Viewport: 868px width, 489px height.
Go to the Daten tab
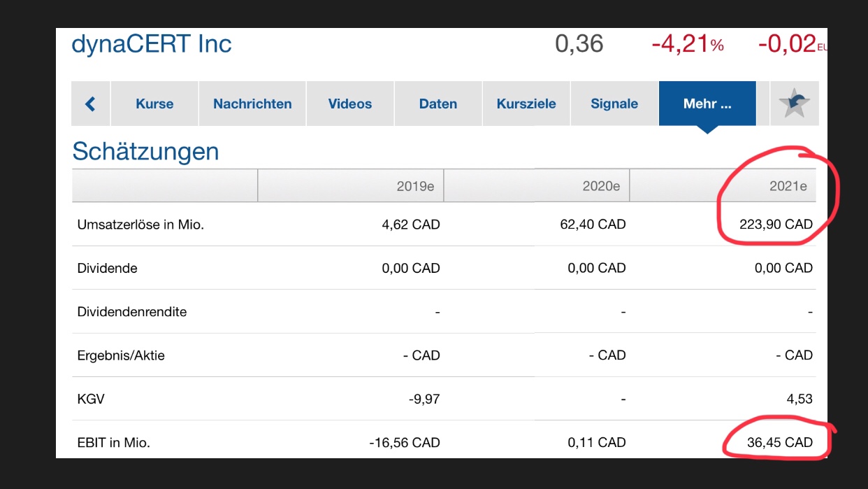pos(438,104)
